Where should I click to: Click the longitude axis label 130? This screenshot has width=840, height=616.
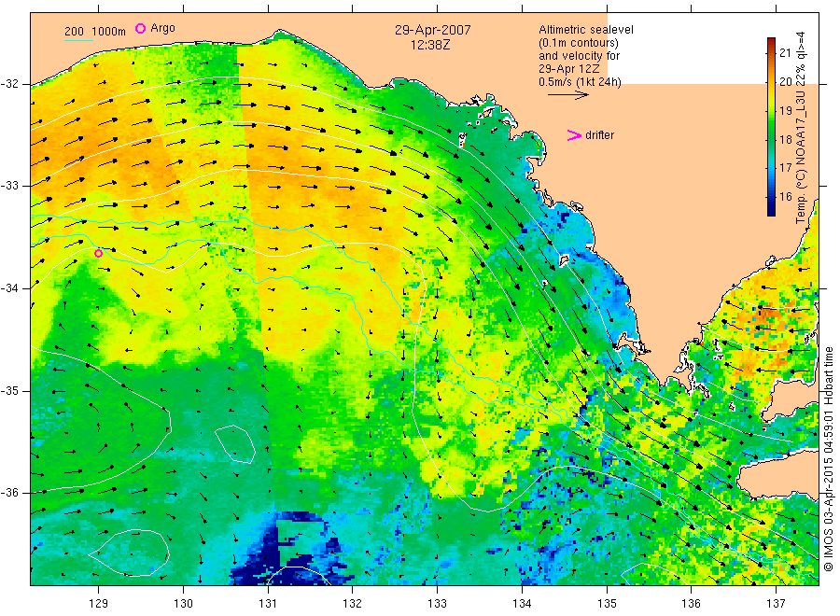[x=183, y=604]
